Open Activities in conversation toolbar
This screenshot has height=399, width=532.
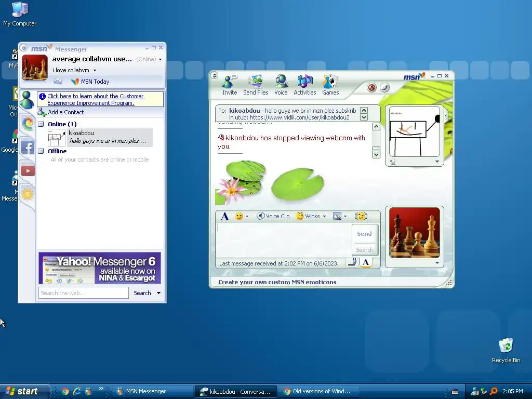click(304, 85)
